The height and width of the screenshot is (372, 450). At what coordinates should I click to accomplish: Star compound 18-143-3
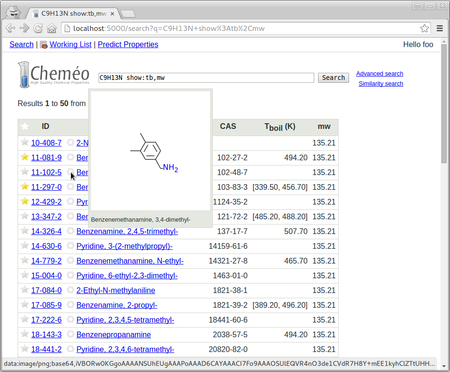point(24,334)
